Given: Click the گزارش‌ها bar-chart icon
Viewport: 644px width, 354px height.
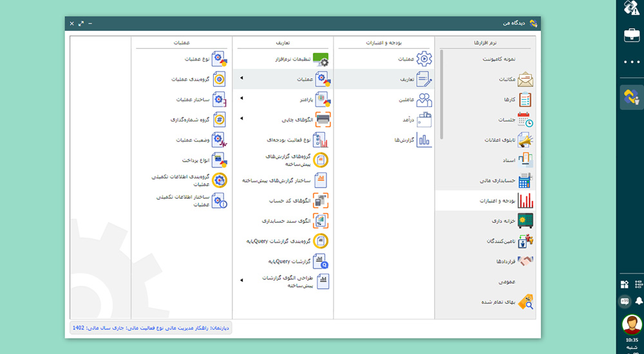Looking at the screenshot, I should [x=424, y=140].
